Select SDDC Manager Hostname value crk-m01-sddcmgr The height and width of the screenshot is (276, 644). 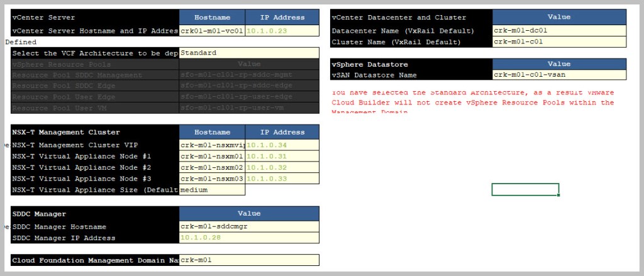click(249, 227)
